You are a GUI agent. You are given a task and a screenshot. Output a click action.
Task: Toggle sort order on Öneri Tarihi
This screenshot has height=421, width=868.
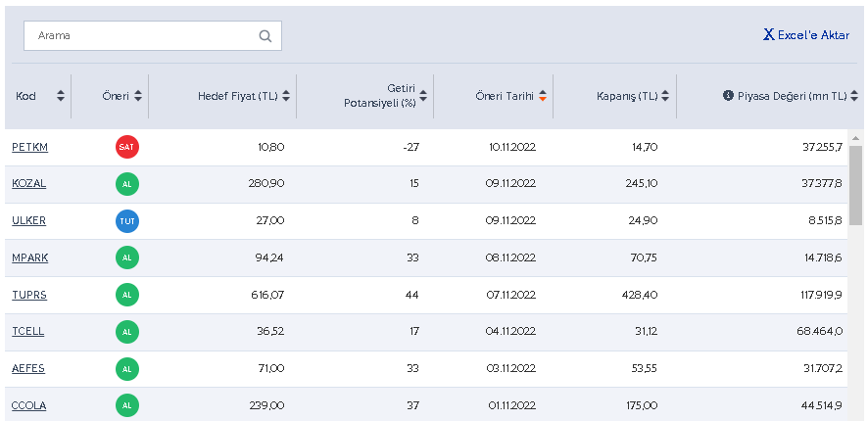pos(542,96)
